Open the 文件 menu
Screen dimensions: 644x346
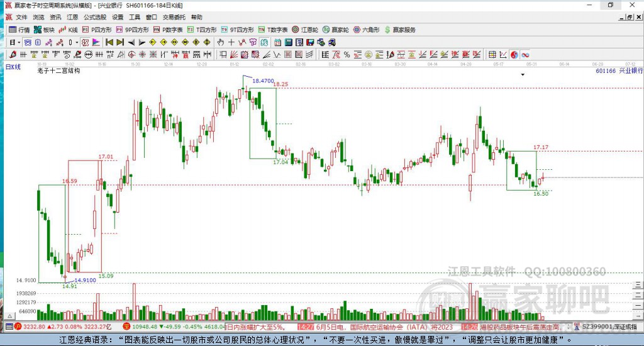tap(21, 17)
